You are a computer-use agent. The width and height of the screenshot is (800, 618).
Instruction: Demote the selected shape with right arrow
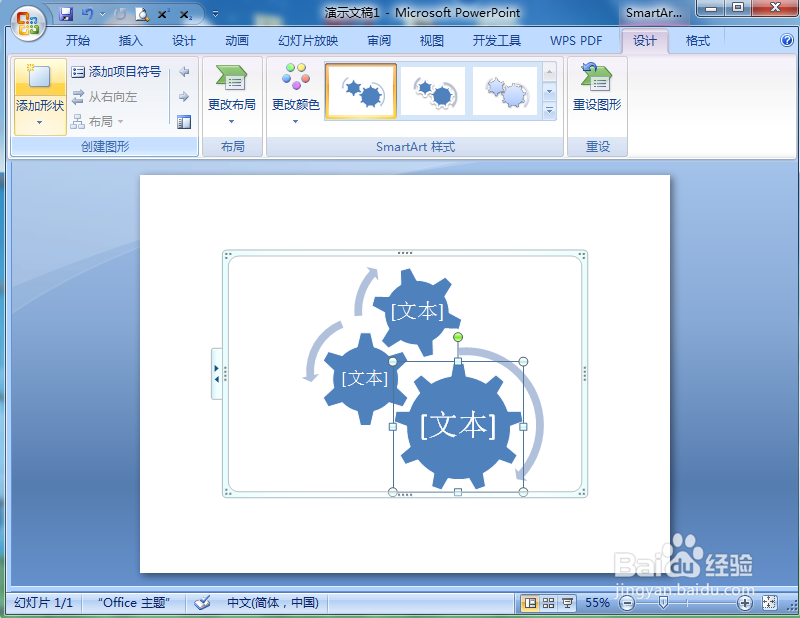pyautogui.click(x=184, y=96)
